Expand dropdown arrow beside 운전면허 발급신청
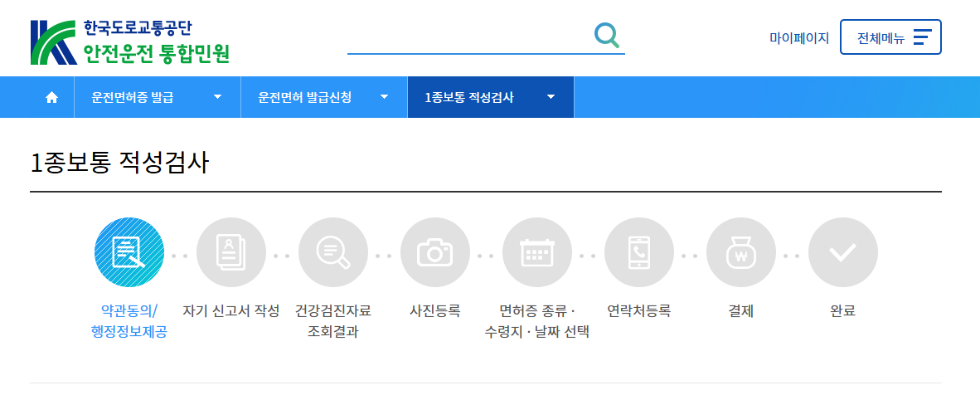Screen dimensions: 980x400 (385, 97)
